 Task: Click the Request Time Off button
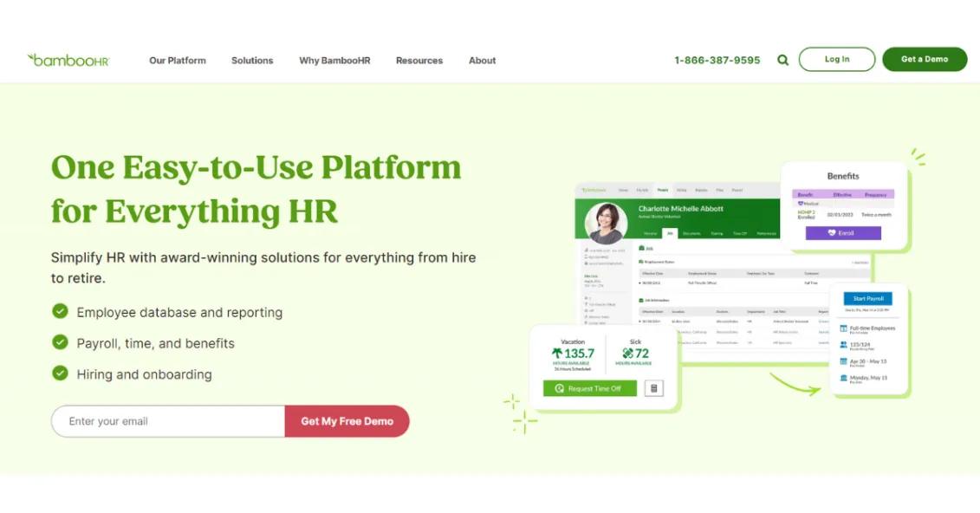(x=590, y=388)
